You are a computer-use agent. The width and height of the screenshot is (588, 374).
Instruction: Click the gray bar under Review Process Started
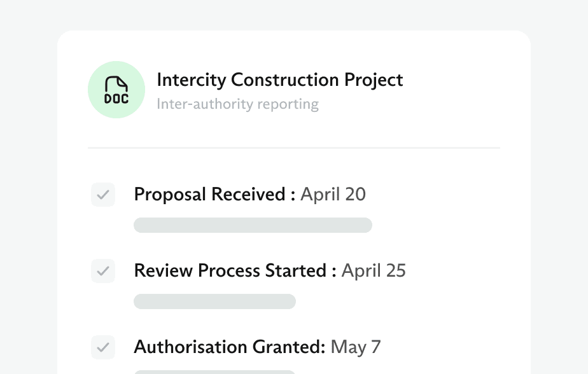(214, 301)
